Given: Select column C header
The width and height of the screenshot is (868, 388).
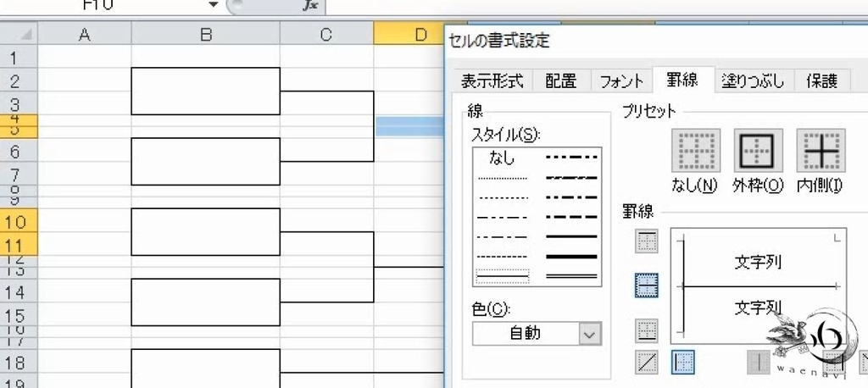Looking at the screenshot, I should (326, 35).
